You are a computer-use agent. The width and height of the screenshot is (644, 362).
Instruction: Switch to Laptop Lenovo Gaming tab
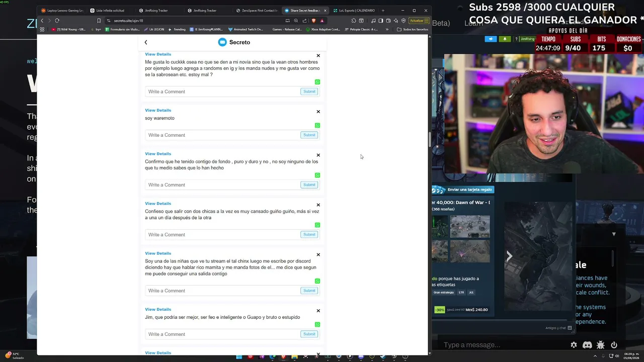tap(62, 10)
